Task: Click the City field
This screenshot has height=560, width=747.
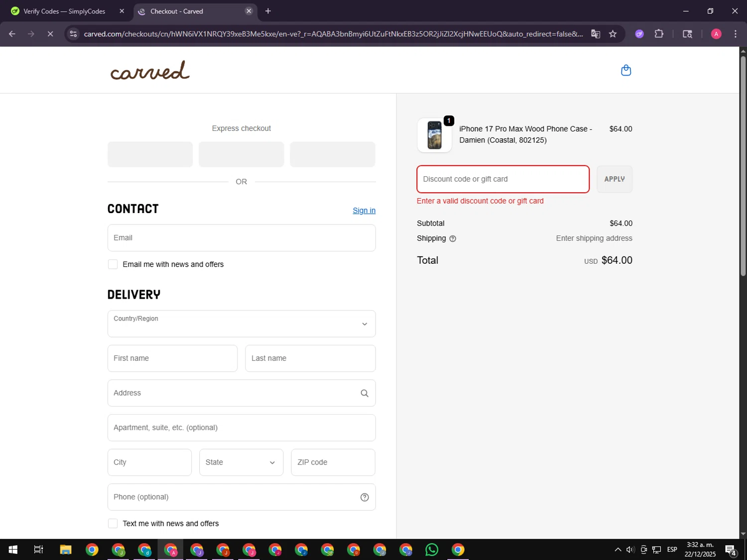Action: point(149,462)
